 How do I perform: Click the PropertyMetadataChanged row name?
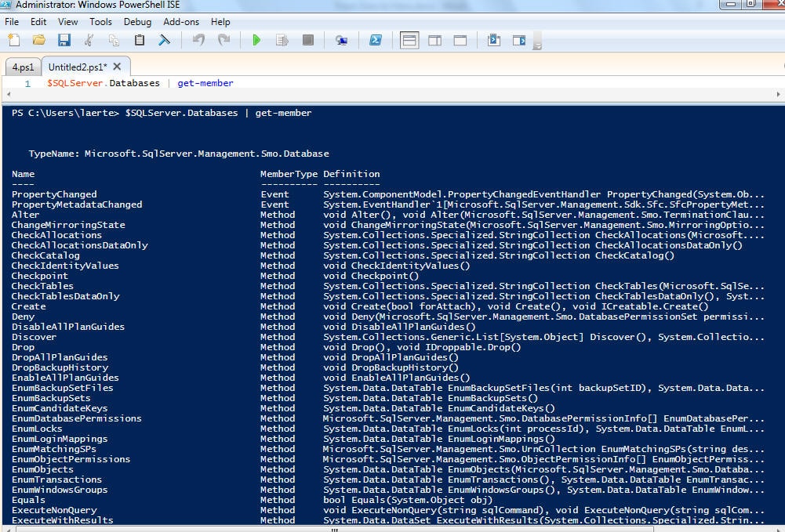(77, 204)
